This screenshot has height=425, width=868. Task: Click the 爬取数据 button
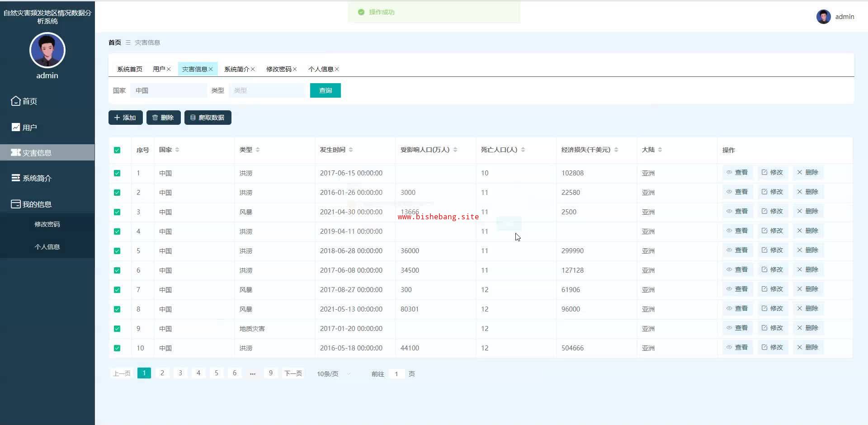pyautogui.click(x=208, y=118)
